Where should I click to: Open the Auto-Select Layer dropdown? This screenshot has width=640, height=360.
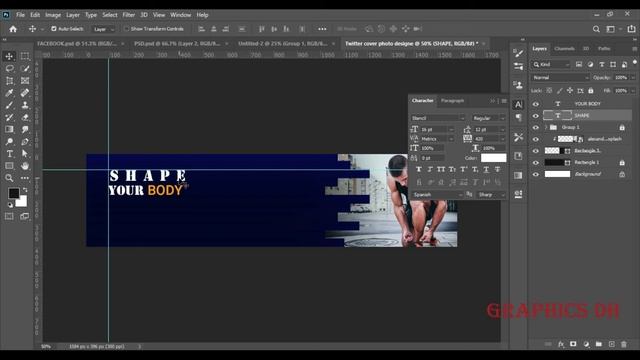pyautogui.click(x=103, y=29)
